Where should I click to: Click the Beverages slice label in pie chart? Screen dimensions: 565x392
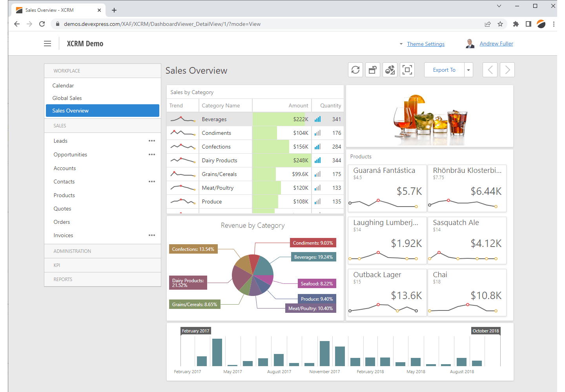[x=313, y=257]
